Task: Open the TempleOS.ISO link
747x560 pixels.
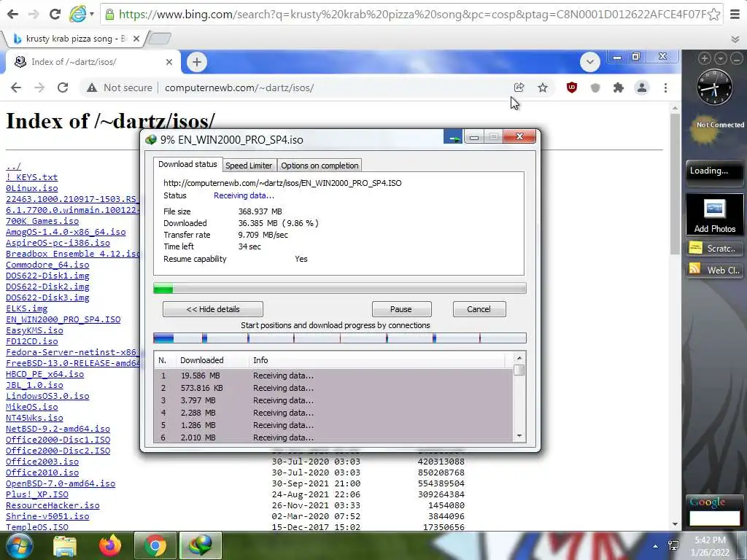Action: pyautogui.click(x=36, y=527)
